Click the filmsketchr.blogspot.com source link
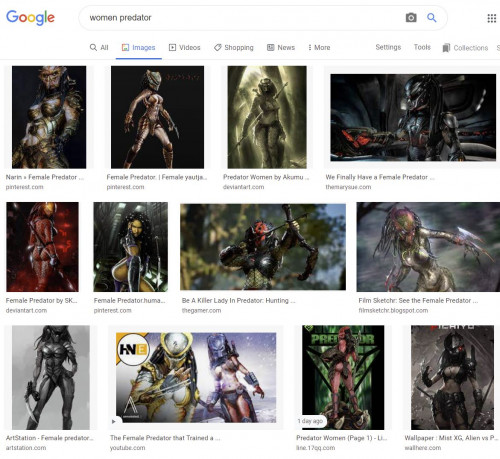500x459 pixels. tap(393, 311)
